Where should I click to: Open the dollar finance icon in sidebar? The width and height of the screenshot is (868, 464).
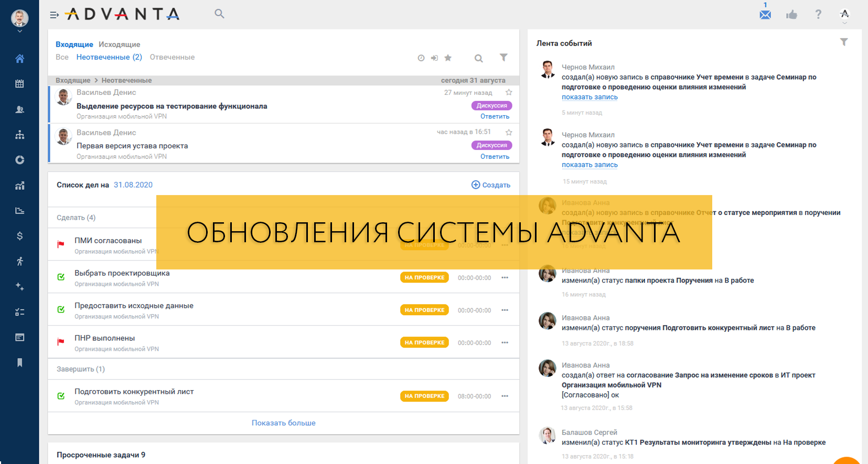(x=19, y=236)
